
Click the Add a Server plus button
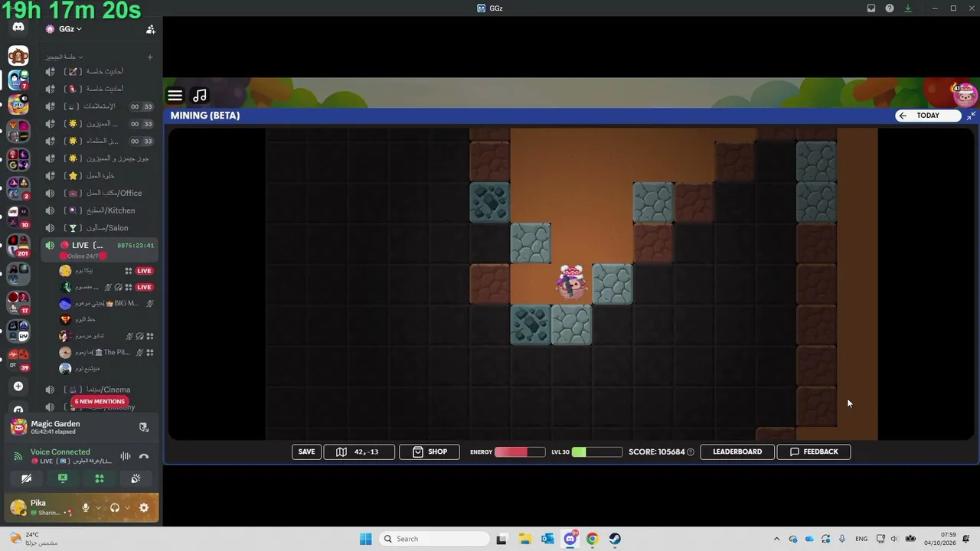(18, 386)
